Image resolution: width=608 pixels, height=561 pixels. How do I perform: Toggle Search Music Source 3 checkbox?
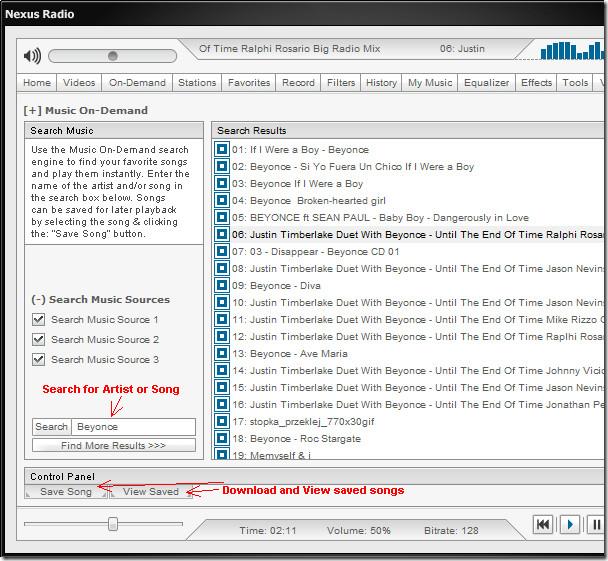pos(38,359)
